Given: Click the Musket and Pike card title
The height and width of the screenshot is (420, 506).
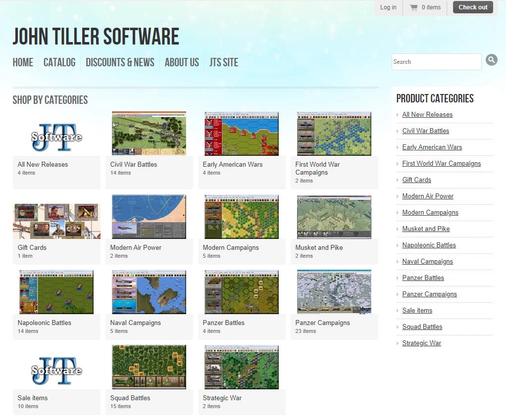Looking at the screenshot, I should coord(319,247).
